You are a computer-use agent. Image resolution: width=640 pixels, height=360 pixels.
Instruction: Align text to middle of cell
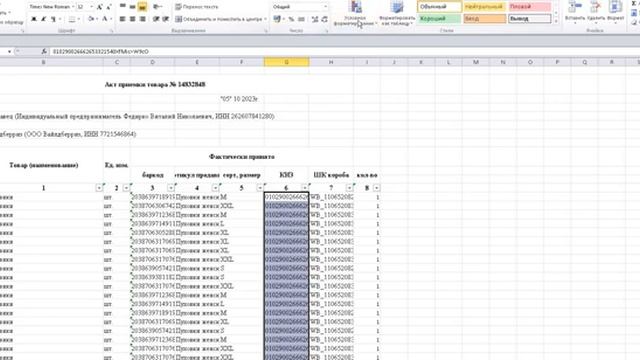point(132,7)
